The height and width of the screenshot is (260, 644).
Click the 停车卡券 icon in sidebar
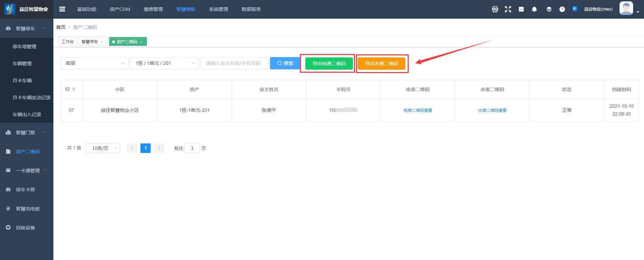[x=8, y=190]
